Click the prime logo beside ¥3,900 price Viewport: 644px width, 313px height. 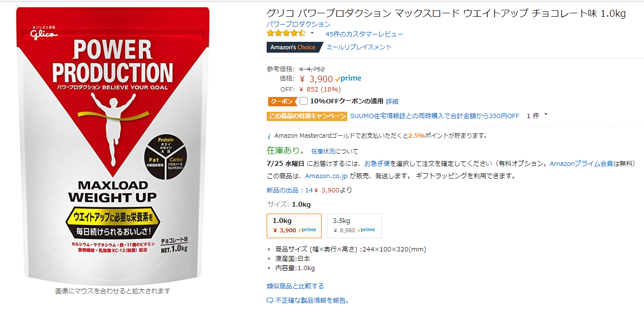[348, 78]
